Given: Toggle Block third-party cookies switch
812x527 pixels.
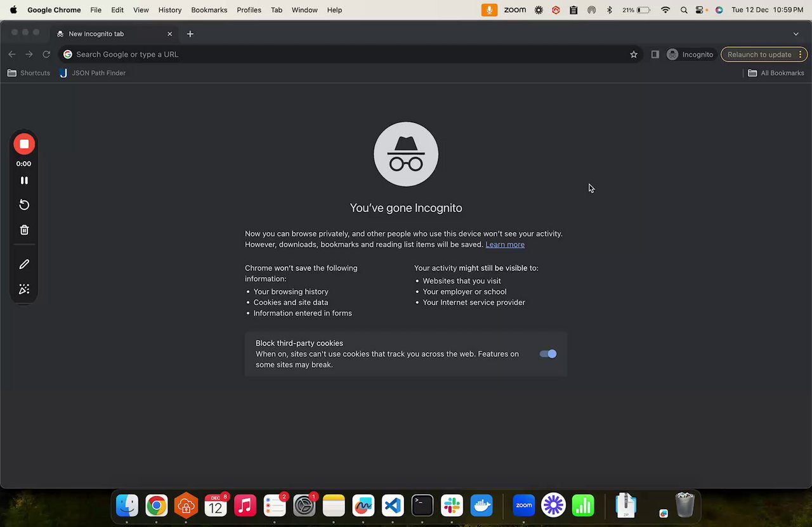Looking at the screenshot, I should pos(548,354).
